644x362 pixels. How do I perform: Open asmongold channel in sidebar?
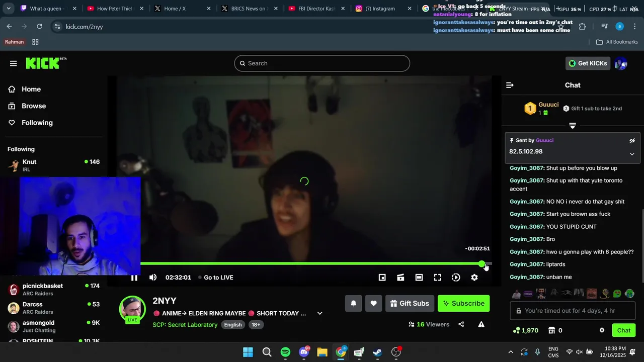53,326
